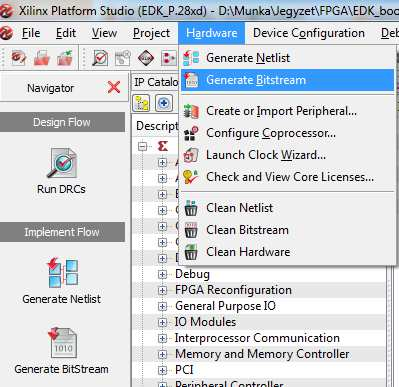Click the Design Flow section header

(62, 122)
